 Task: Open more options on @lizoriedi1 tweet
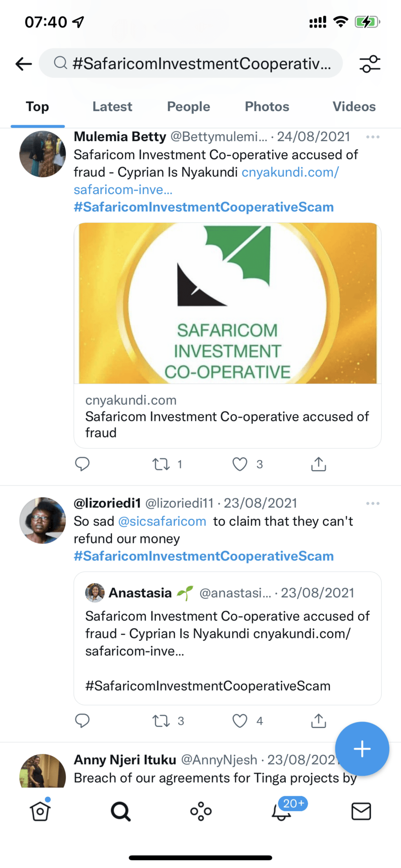pyautogui.click(x=373, y=504)
